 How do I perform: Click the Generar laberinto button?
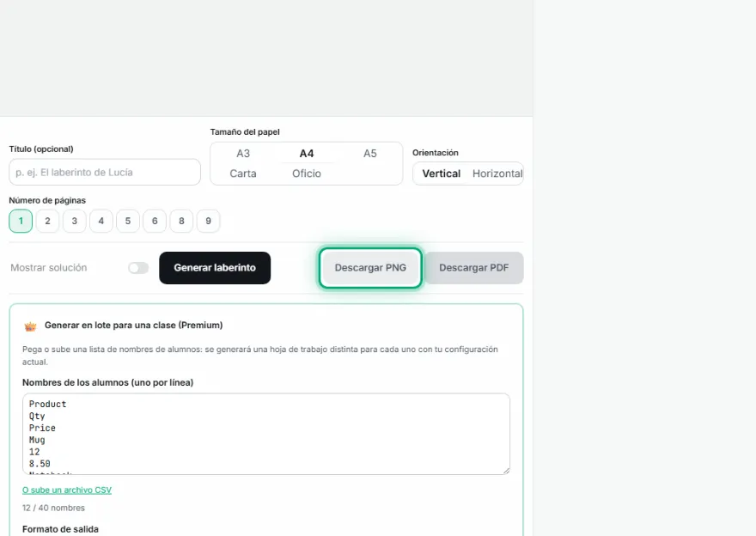tap(215, 268)
